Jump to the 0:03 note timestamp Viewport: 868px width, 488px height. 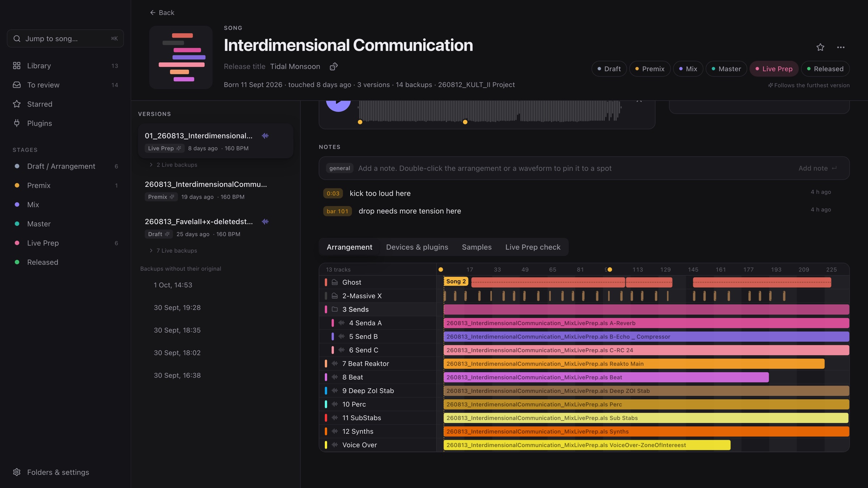point(333,193)
